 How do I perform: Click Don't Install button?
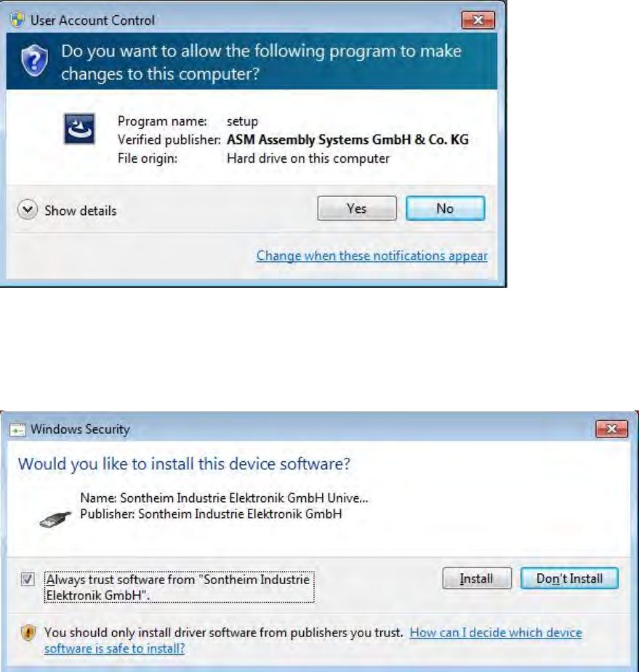click(x=569, y=578)
